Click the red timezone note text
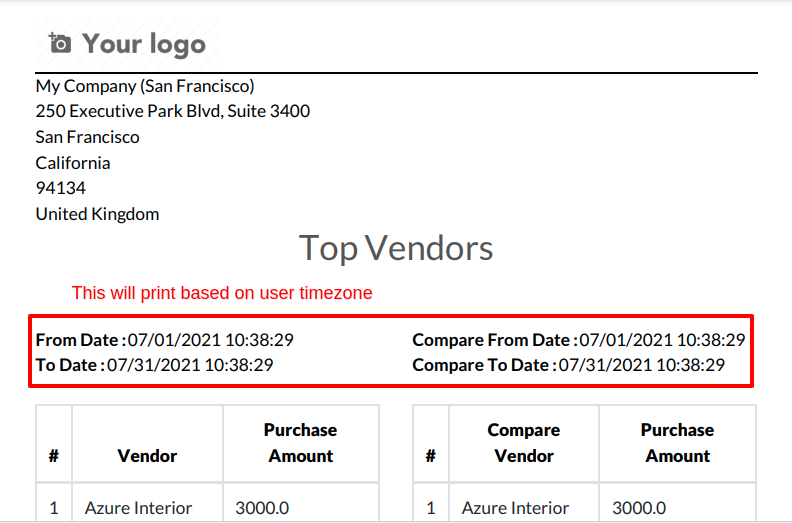792x523 pixels. click(x=222, y=293)
